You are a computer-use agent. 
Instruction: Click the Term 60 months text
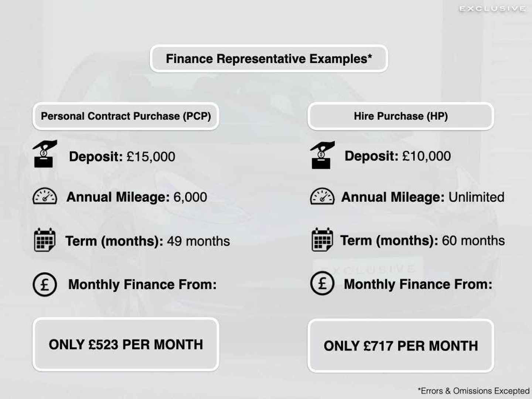(422, 241)
